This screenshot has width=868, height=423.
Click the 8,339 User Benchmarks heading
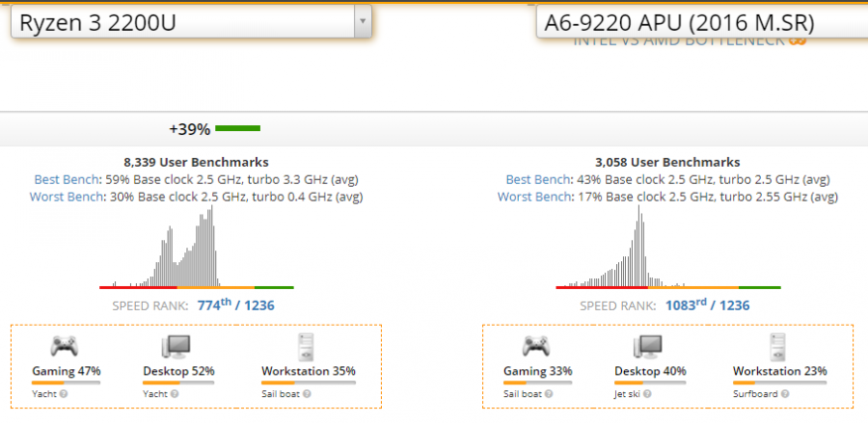click(x=197, y=163)
